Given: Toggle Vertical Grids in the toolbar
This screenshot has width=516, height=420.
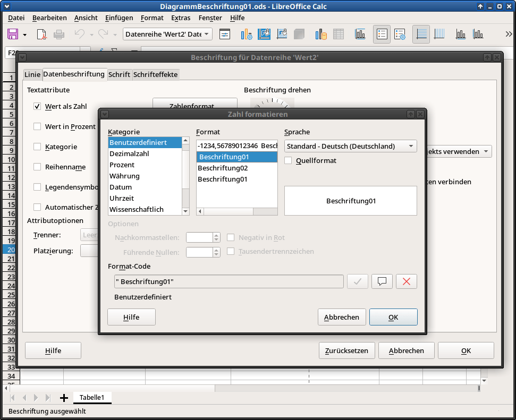Looking at the screenshot, I should click(x=439, y=34).
